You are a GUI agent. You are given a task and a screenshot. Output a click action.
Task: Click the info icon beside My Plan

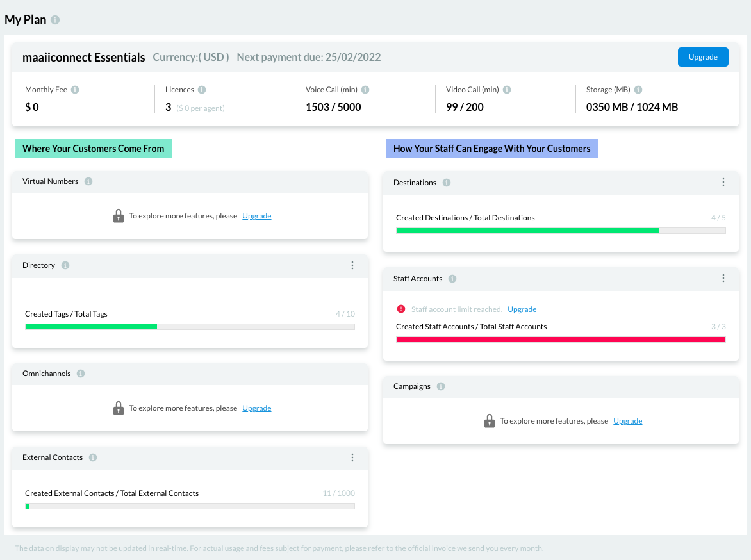click(55, 20)
